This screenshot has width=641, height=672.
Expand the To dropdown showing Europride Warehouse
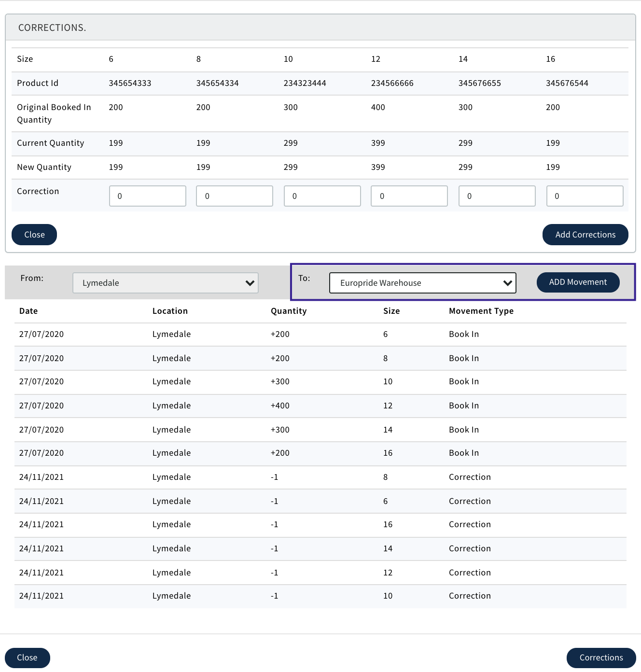coord(422,283)
